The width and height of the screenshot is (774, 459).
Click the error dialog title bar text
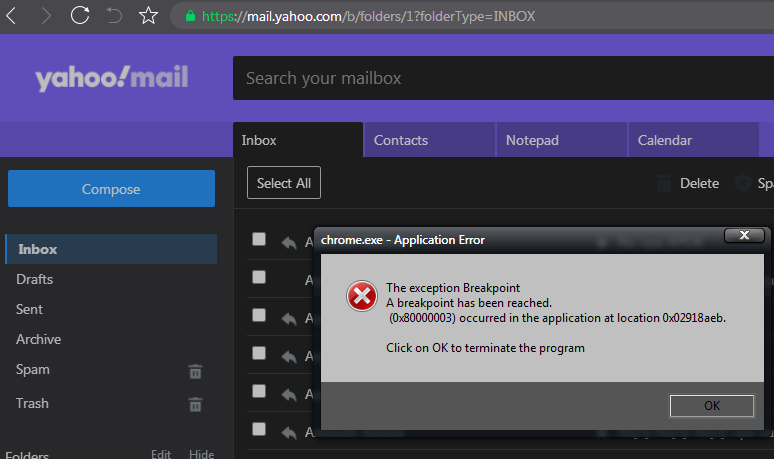pos(403,240)
